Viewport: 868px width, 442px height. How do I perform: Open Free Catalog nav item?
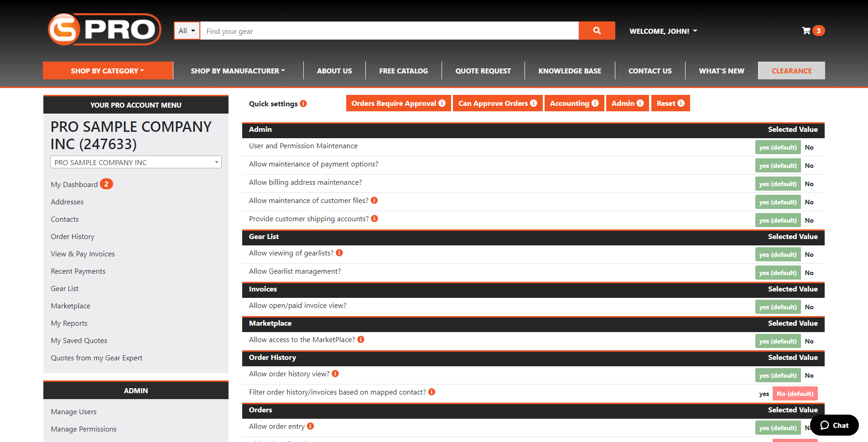point(403,71)
